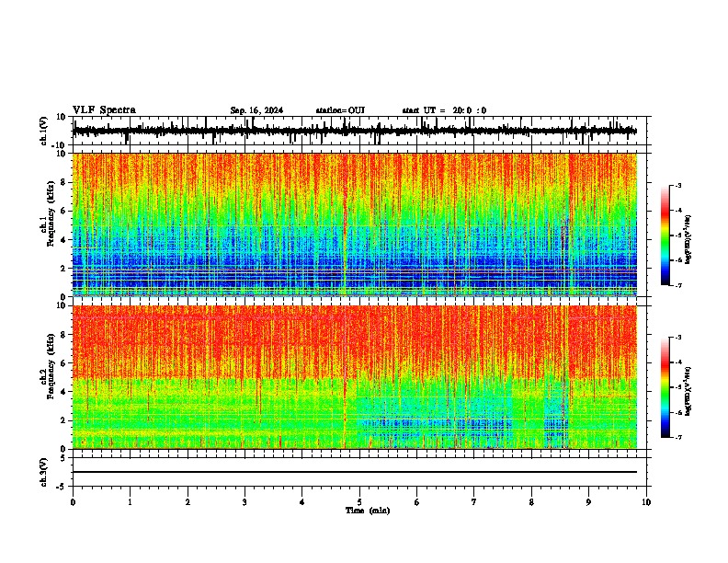Click the "VLF Spectra" plot title
The image size is (728, 563).
[104, 110]
